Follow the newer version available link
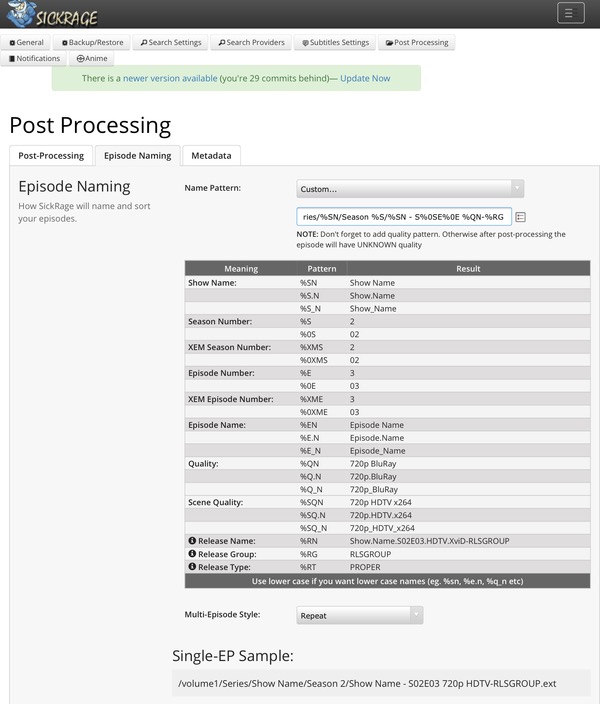This screenshot has height=704, width=600. coord(170,78)
